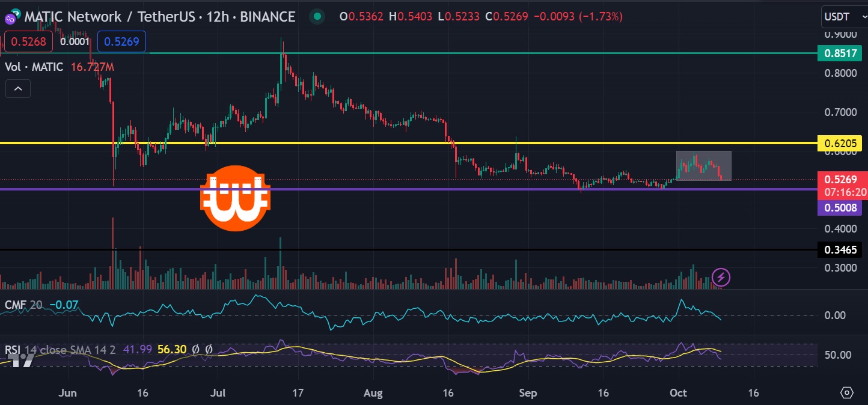
Task: Click the open price O0.5362
Action: click(x=361, y=17)
